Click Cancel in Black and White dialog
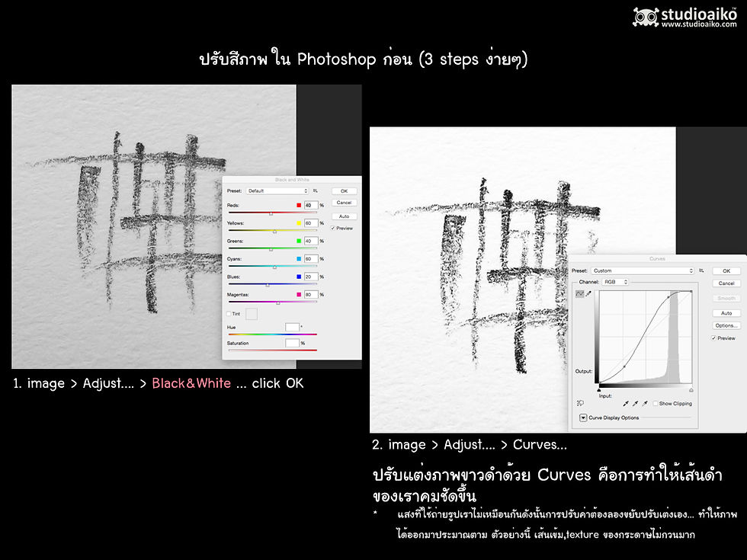 tap(344, 203)
